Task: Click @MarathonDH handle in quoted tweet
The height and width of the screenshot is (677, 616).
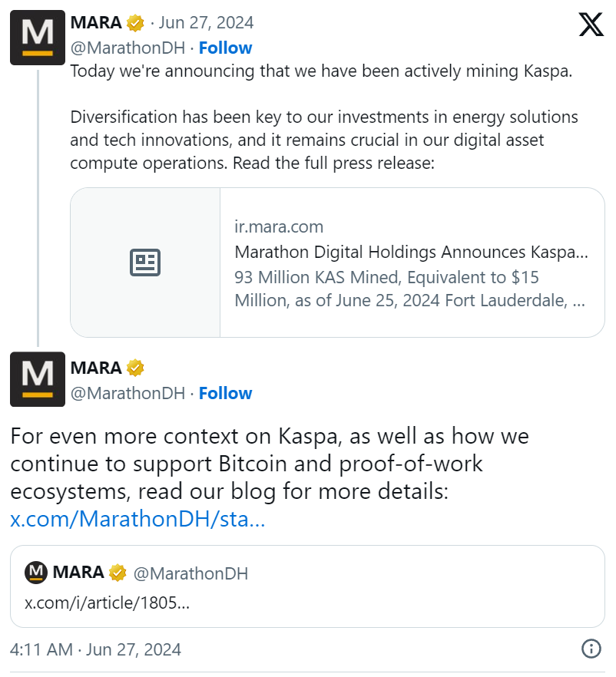Action: [x=190, y=573]
